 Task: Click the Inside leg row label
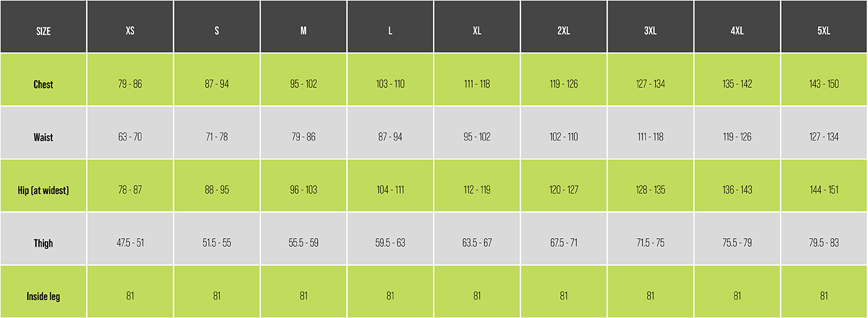(x=43, y=296)
